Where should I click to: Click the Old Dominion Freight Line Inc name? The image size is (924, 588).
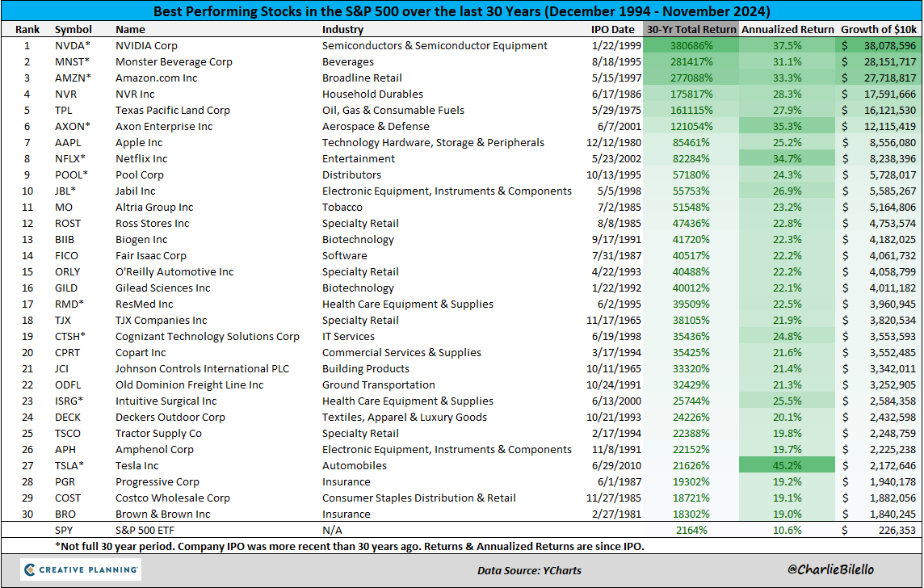(x=189, y=384)
